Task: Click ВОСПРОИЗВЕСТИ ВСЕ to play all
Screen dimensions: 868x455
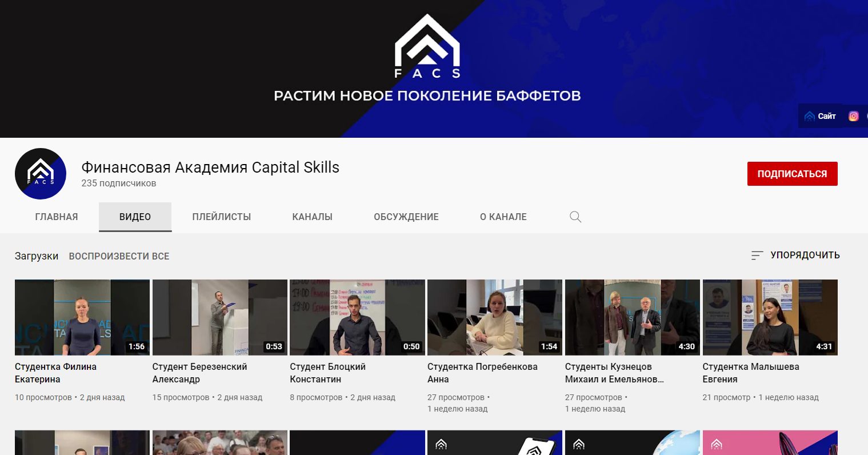Action: click(x=119, y=256)
